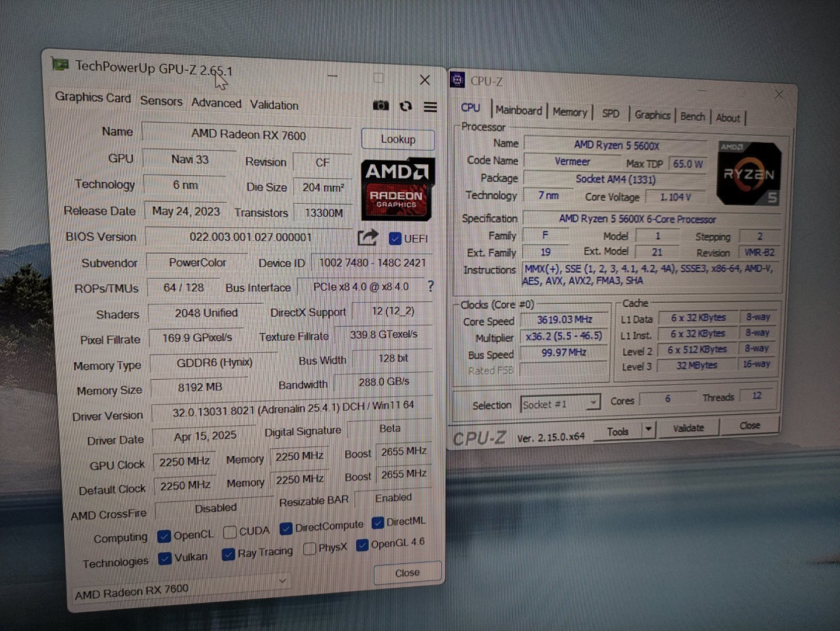Click the refresh icon in GPU-Z

[x=405, y=106]
